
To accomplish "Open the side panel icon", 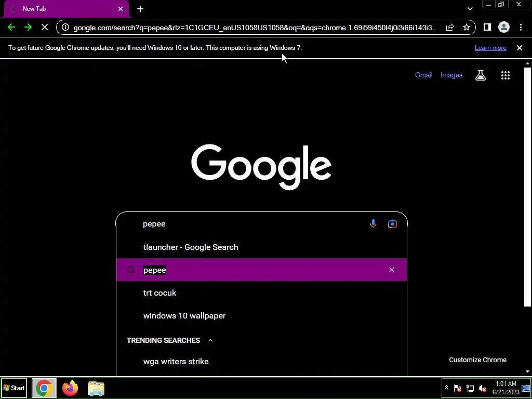I will 487,28.
